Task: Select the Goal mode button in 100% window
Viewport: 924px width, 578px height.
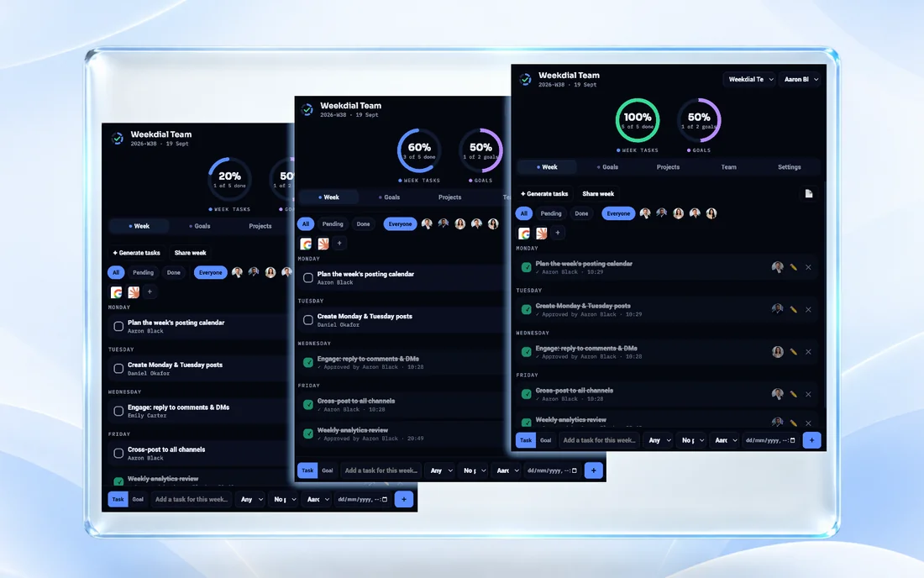Action: [x=546, y=440]
